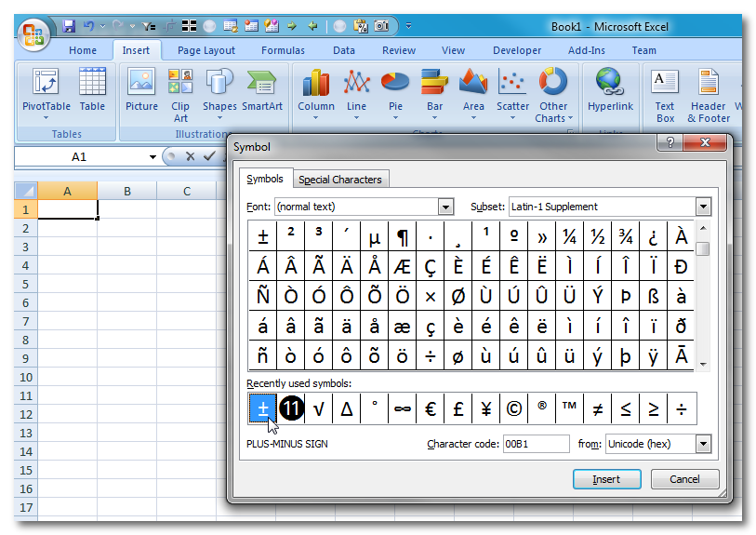Open the Font dropdown in Symbol dialog
756x535 pixels.
point(445,207)
